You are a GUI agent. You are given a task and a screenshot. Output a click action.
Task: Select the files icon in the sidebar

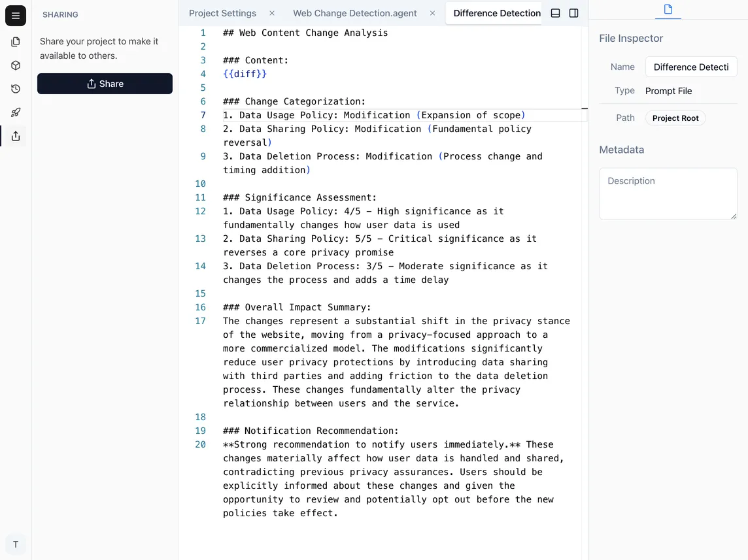click(x=16, y=41)
